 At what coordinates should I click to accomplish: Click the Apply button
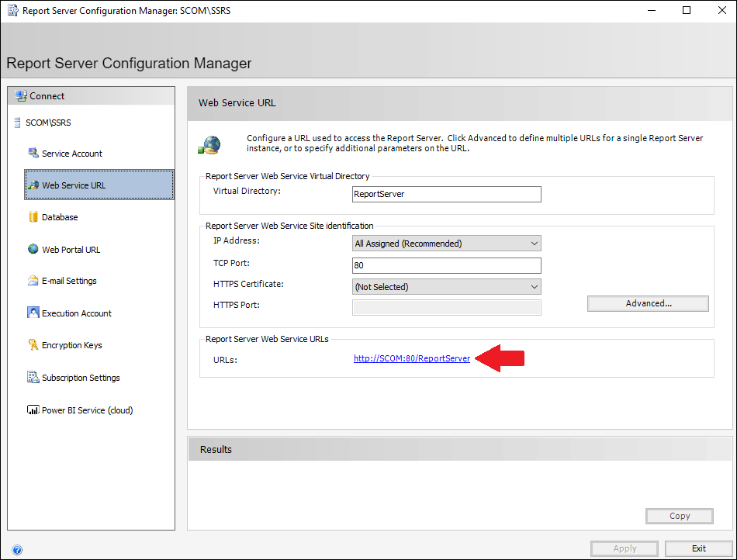[625, 548]
